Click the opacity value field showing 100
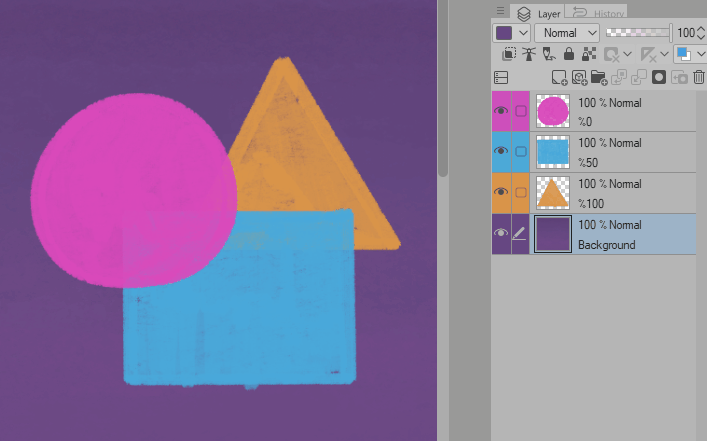This screenshot has width=707, height=441. click(686, 33)
